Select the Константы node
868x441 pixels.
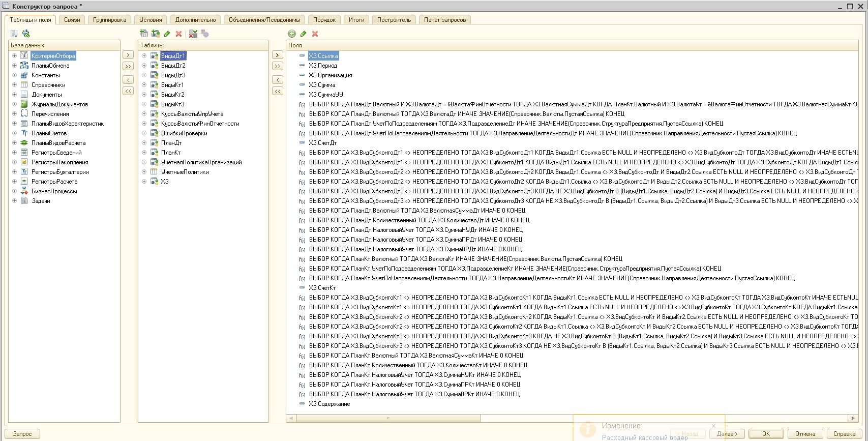tap(45, 75)
